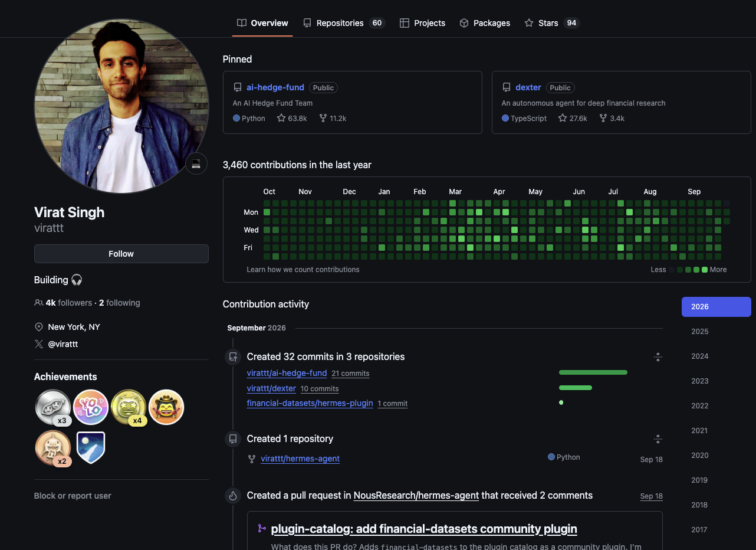View the 1 commit link

click(x=393, y=404)
